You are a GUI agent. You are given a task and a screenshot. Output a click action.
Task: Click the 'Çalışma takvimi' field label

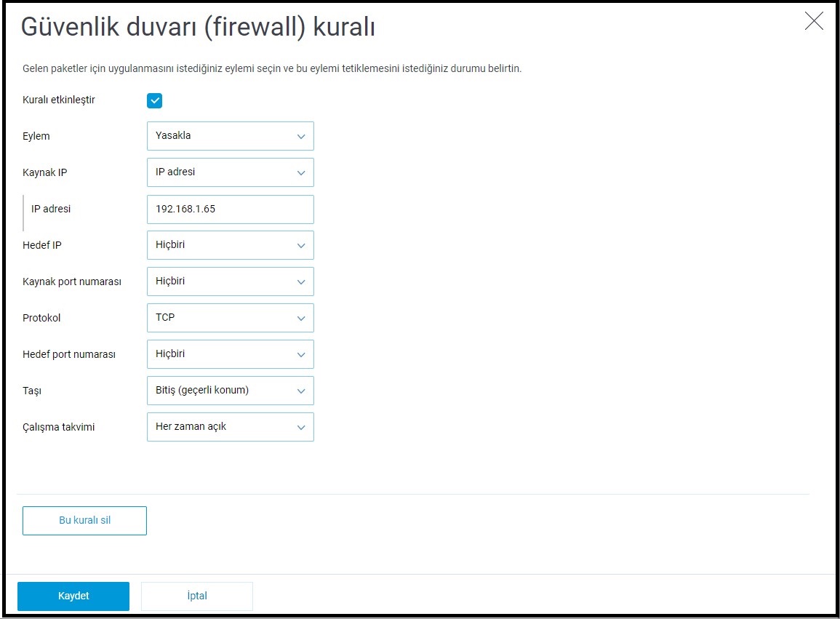(59, 428)
